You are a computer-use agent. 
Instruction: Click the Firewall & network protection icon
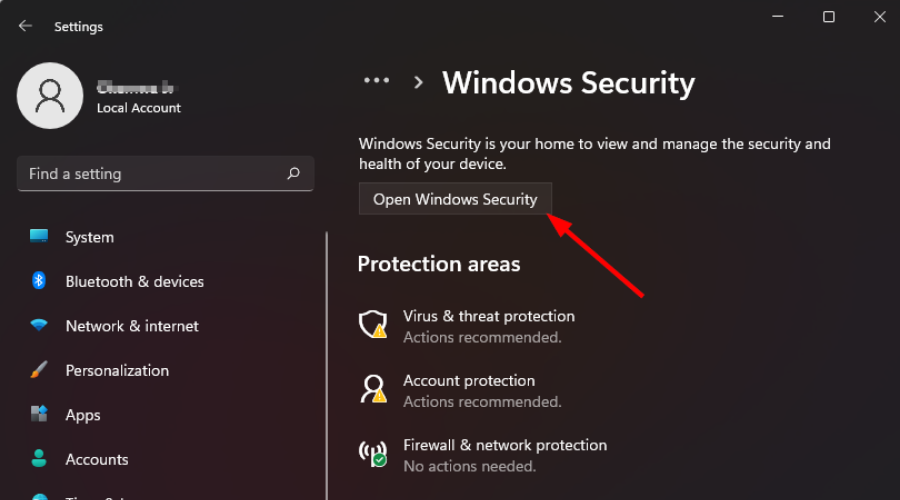(x=373, y=453)
